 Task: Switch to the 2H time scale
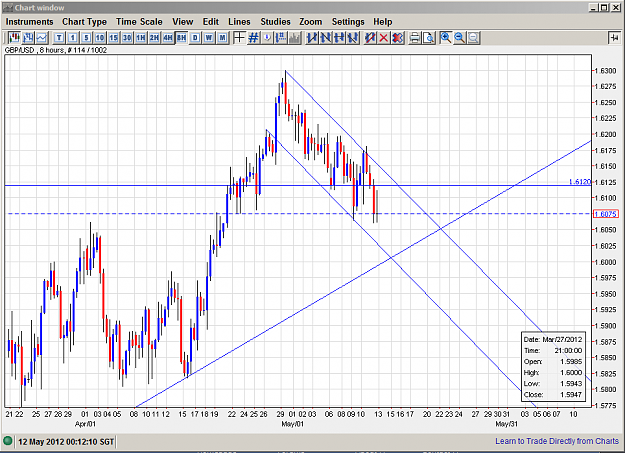[x=154, y=38]
